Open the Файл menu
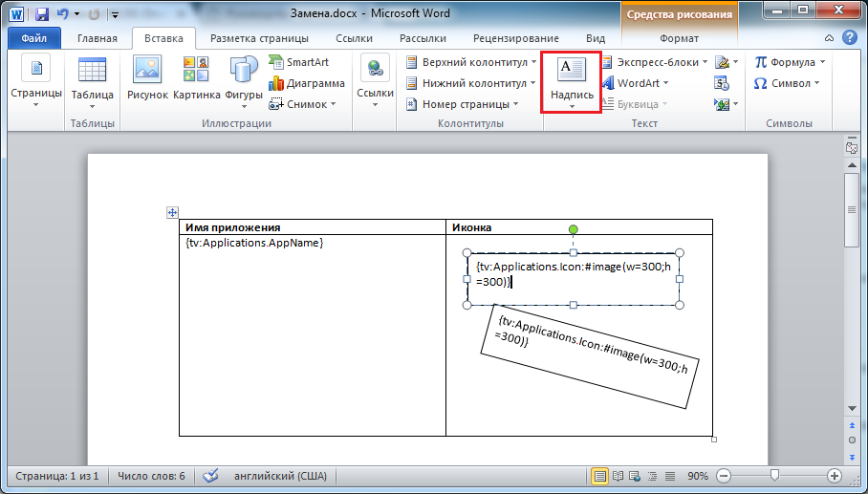The height and width of the screenshot is (494, 868). tap(33, 39)
